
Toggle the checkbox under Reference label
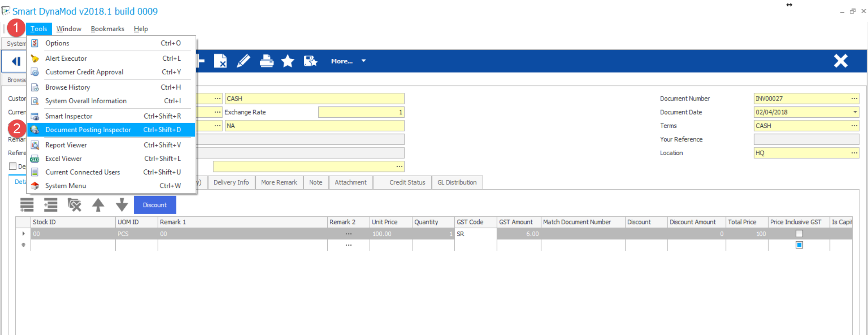point(13,166)
